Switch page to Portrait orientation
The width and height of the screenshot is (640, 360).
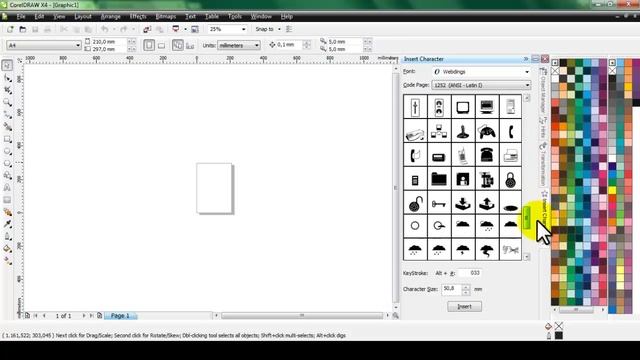click(149, 45)
